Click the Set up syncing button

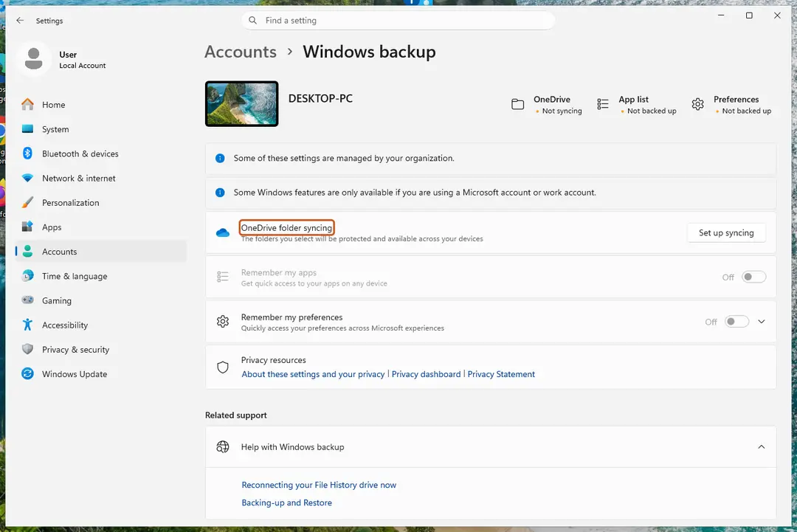click(726, 232)
